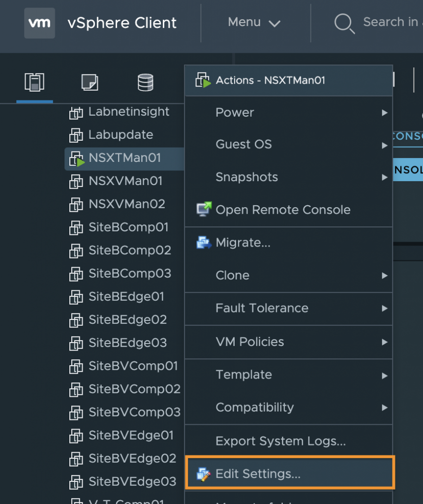The height and width of the screenshot is (504, 423).
Task: Expand the Clone submenu arrow
Action: [385, 276]
